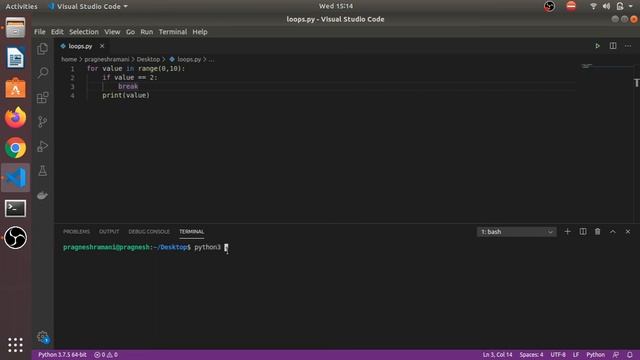Select Python 3.7.5 64-bit interpreter
640x360 pixels.
62,355
